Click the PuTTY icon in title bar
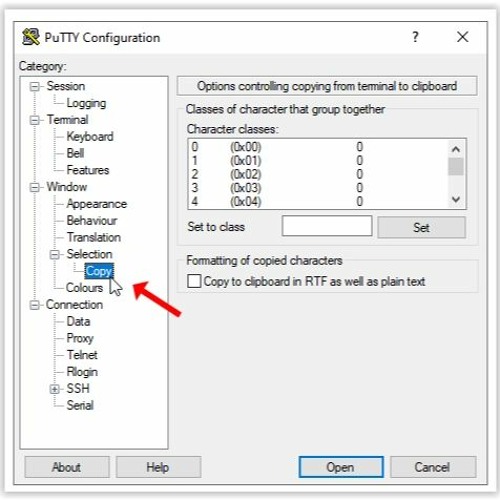The height and width of the screenshot is (500, 500). point(31,37)
